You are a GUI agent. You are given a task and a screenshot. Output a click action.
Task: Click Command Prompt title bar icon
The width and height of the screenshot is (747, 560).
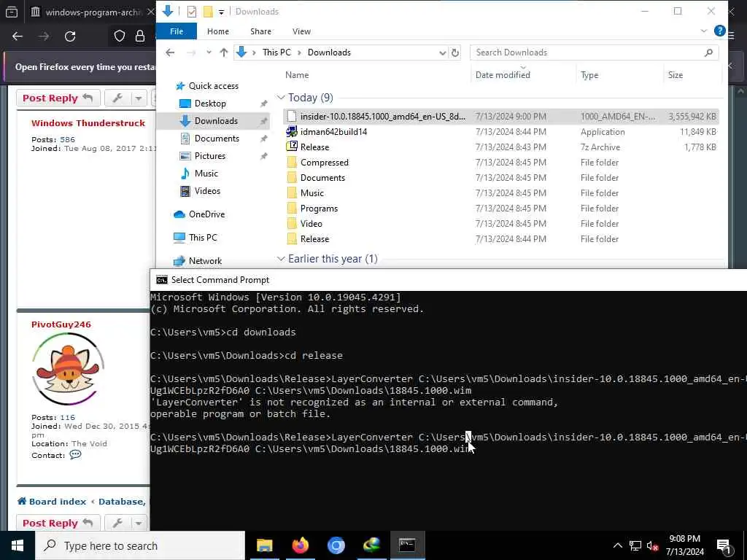point(162,280)
